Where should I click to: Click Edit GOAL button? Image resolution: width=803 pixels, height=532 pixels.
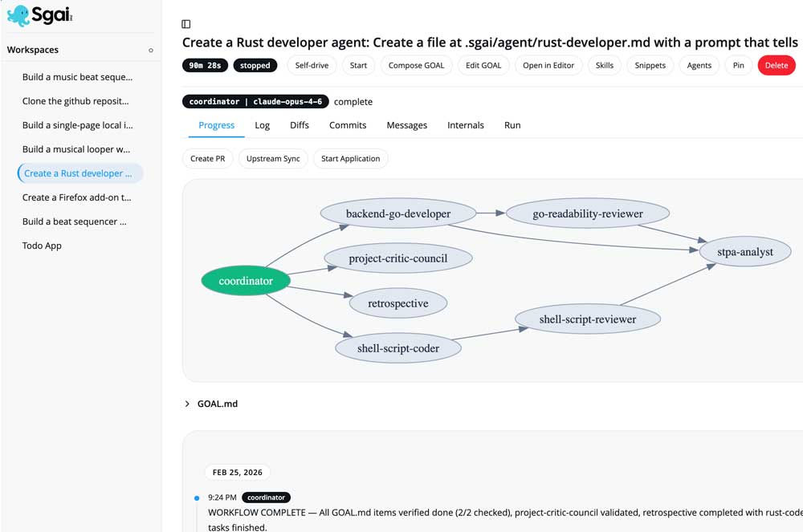point(483,66)
